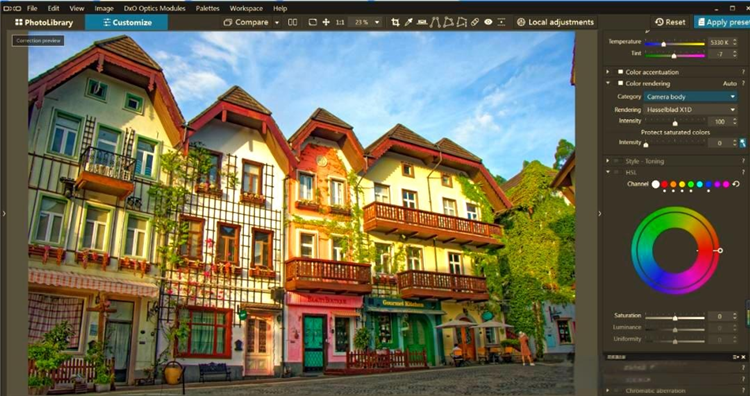Expand the Color accentuation section
The image size is (750, 396).
coord(608,72)
